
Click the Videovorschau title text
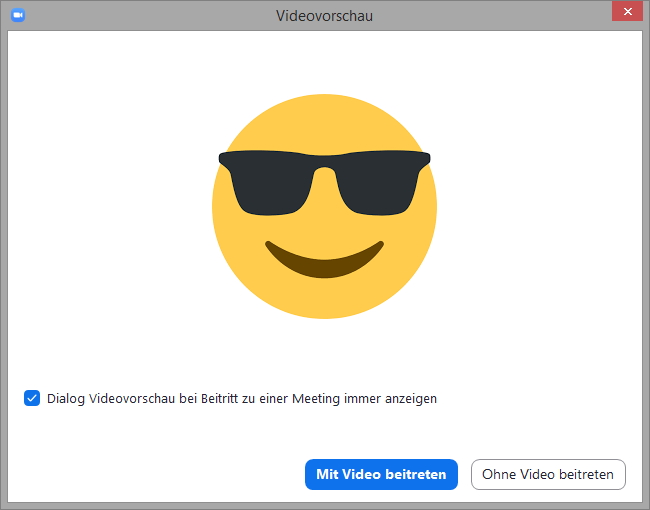[x=325, y=16]
